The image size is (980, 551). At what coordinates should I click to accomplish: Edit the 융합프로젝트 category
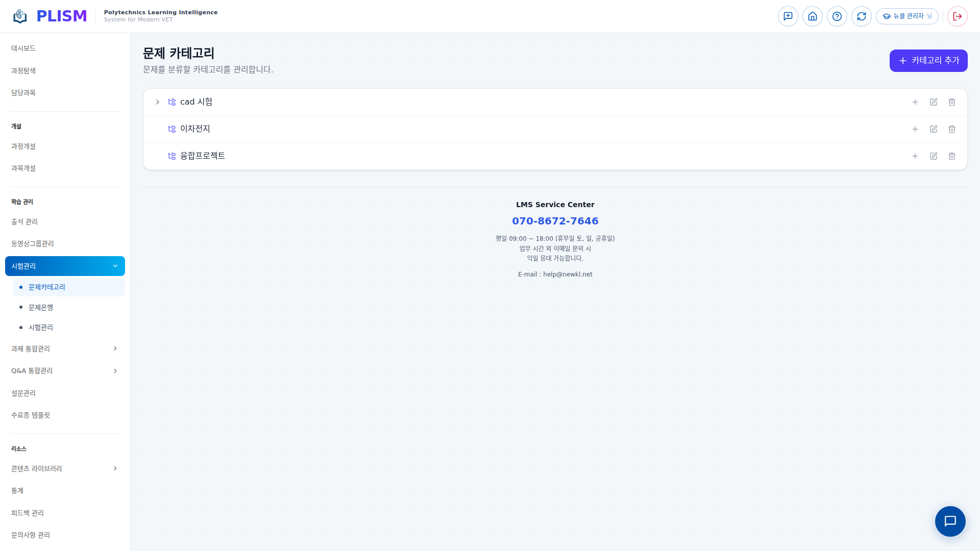pos(933,156)
